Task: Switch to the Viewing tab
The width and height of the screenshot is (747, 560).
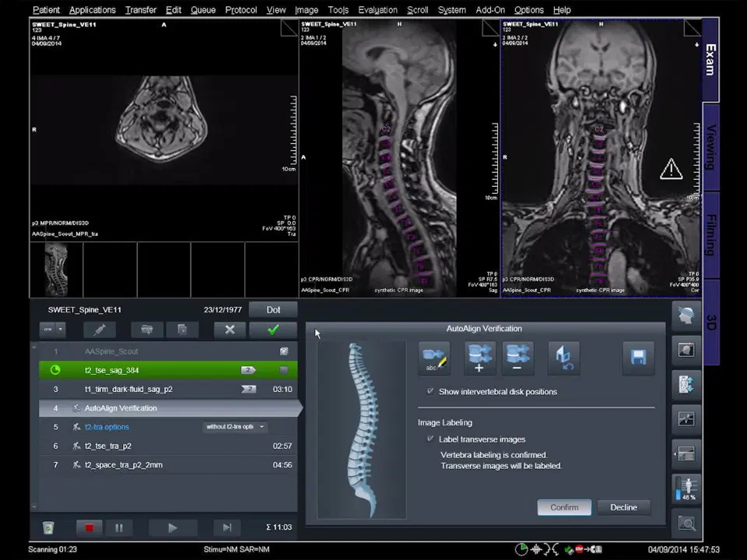Action: coord(710,147)
